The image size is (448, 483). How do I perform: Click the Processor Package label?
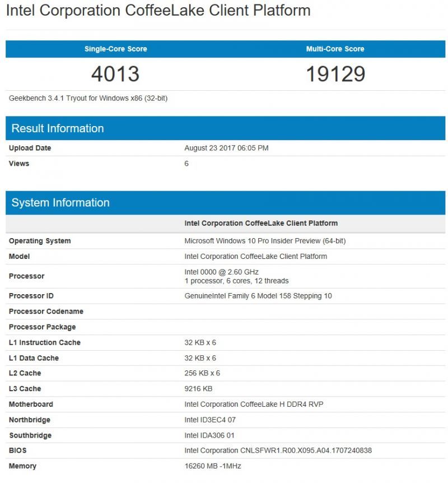(42, 327)
